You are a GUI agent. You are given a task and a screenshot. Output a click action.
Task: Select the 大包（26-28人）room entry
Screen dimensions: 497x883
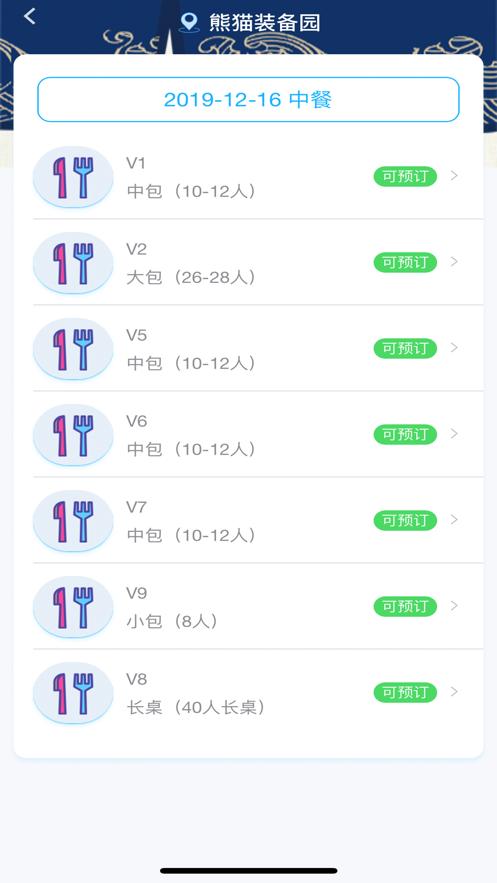click(x=191, y=278)
